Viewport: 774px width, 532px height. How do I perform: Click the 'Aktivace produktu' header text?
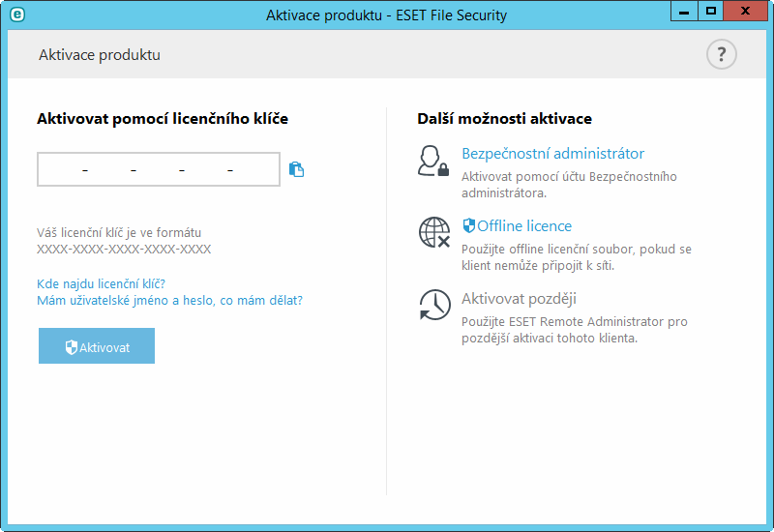click(100, 55)
